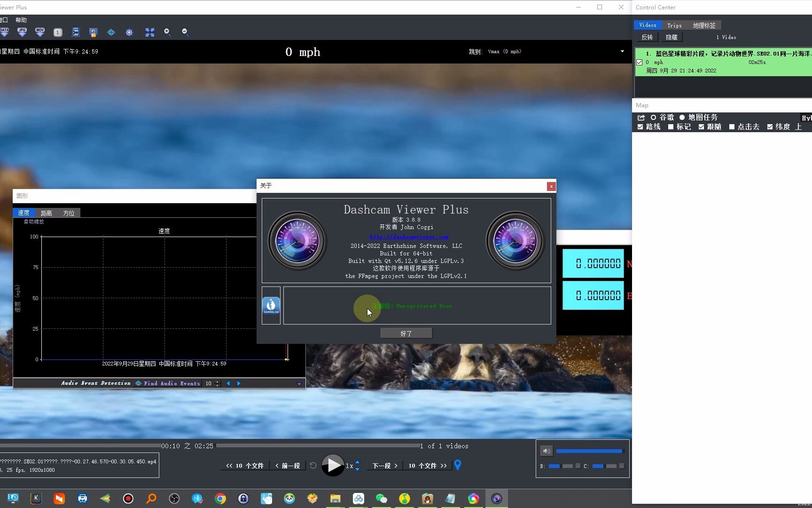The width and height of the screenshot is (812, 508).
Task: Click the orange search magnifier taskbar icon
Action: coord(151,499)
